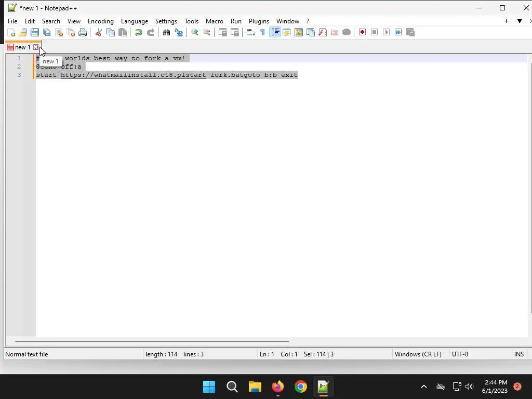Click the Copy toolbar icon
This screenshot has height=399, width=532.
click(x=111, y=32)
